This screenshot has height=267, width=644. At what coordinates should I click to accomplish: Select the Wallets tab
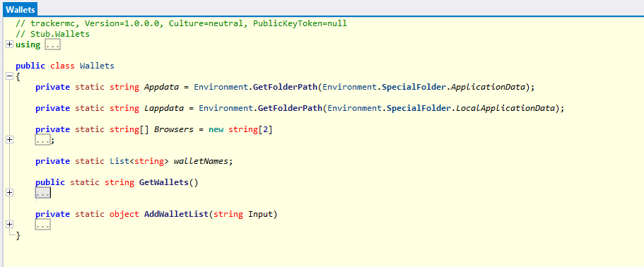pos(21,9)
